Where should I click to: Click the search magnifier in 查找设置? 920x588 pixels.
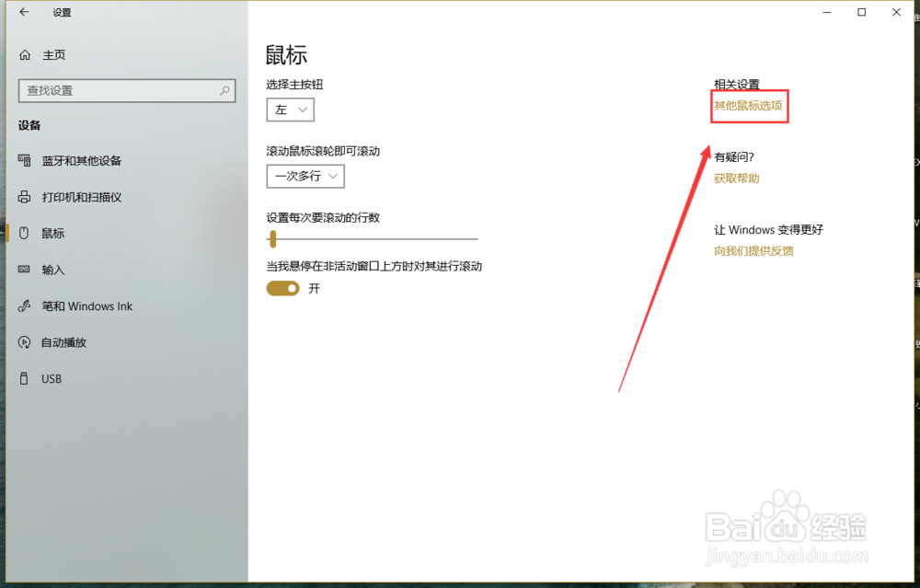(x=224, y=90)
